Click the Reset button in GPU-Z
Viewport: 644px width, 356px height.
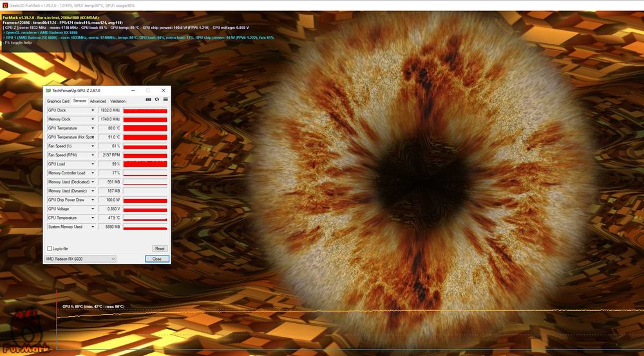(x=160, y=248)
